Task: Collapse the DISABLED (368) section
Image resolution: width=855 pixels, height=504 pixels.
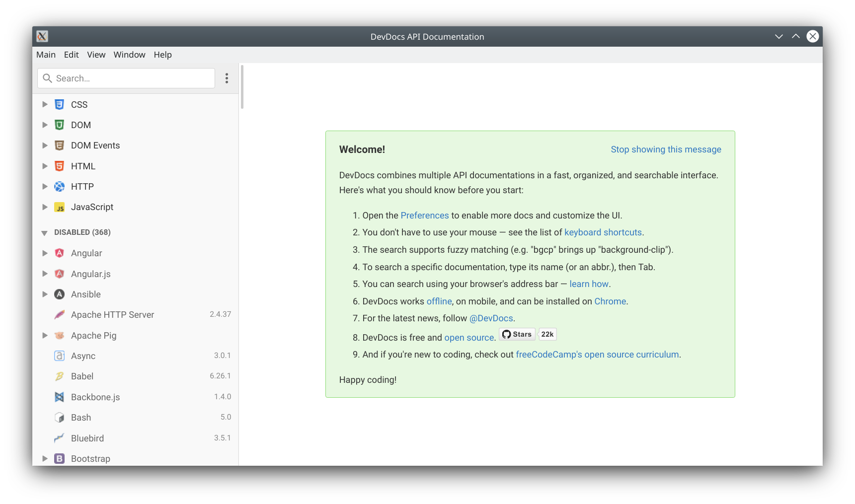Action: (44, 233)
